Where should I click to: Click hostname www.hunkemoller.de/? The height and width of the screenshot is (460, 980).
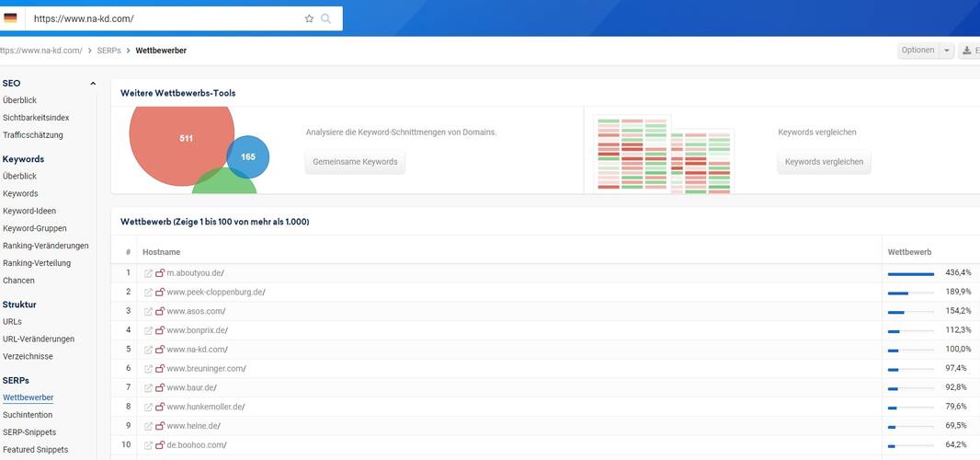pos(206,407)
